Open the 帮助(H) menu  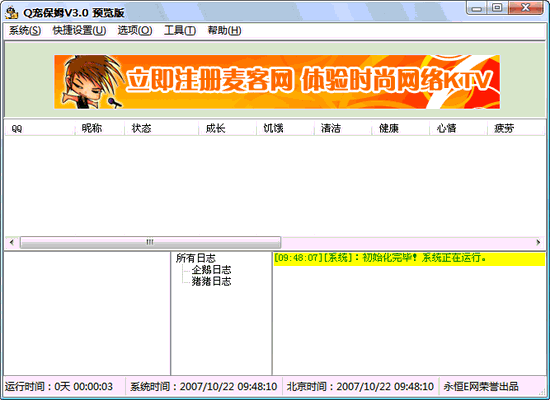coord(224,31)
